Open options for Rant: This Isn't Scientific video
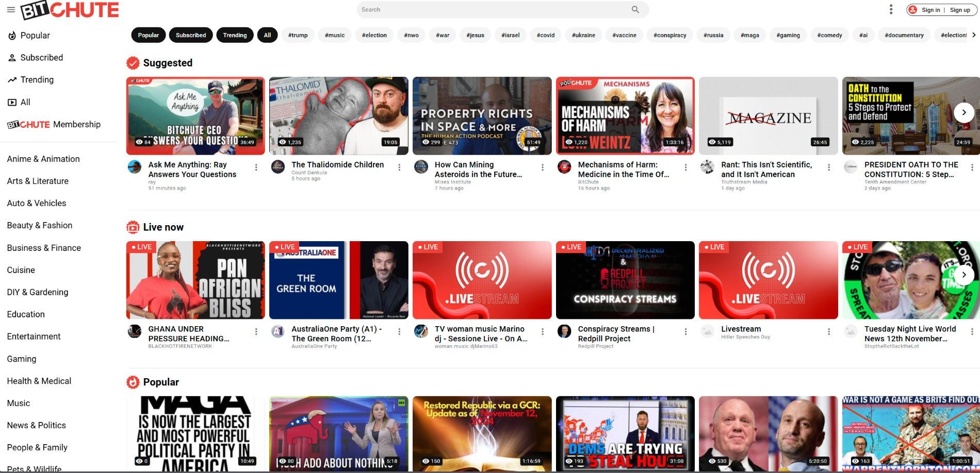 (x=829, y=167)
